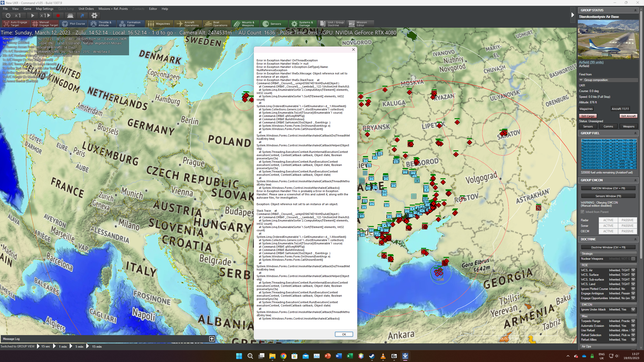The height and width of the screenshot is (362, 644).
Task: Click the Comms button
Action: tap(608, 126)
